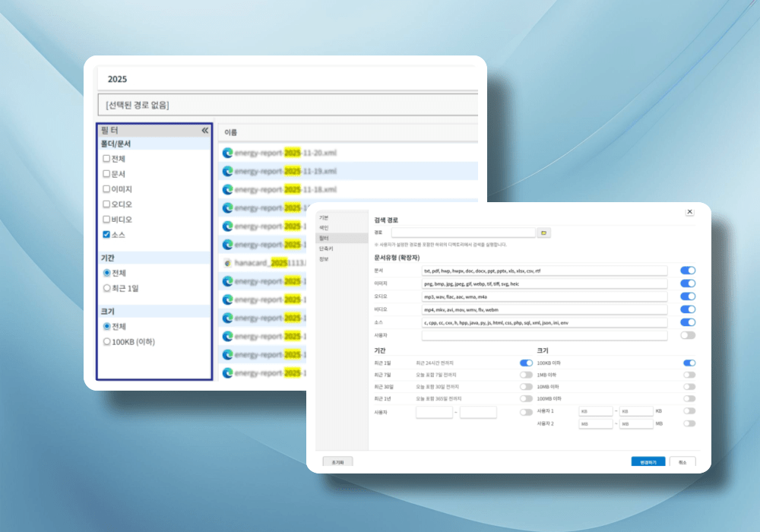Open the 단축키 settings tab
This screenshot has width=760, height=532.
[325, 249]
